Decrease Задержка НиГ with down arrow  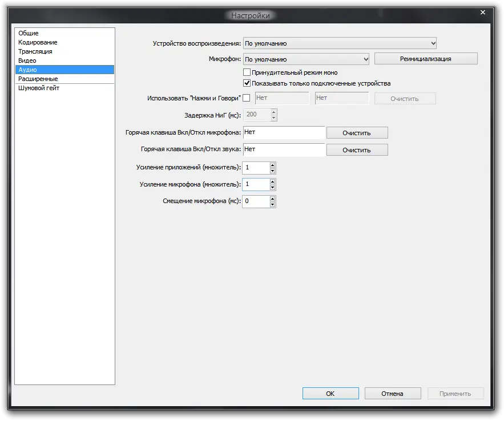pos(273,118)
